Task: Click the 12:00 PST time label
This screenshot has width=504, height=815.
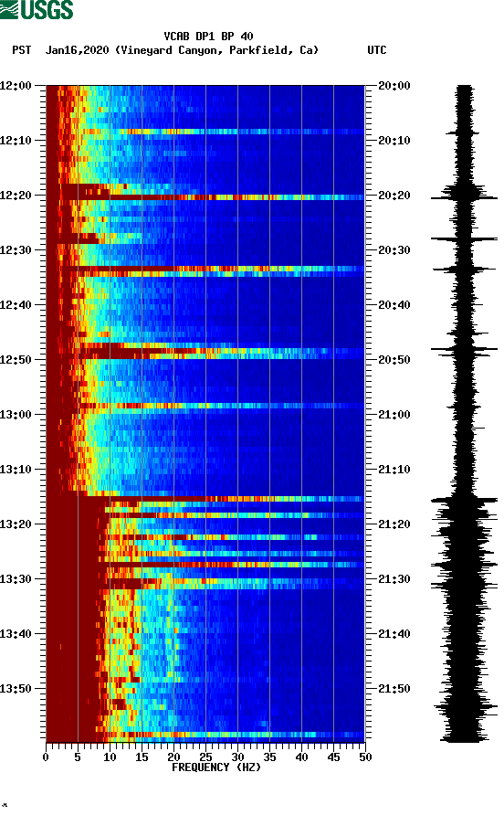Action: 16,86
